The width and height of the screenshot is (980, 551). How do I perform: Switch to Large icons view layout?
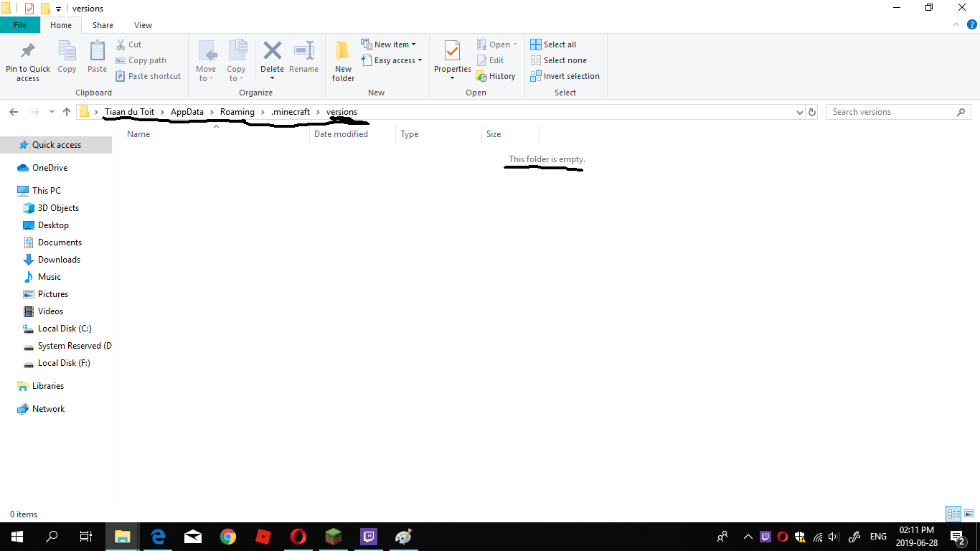pyautogui.click(x=969, y=514)
